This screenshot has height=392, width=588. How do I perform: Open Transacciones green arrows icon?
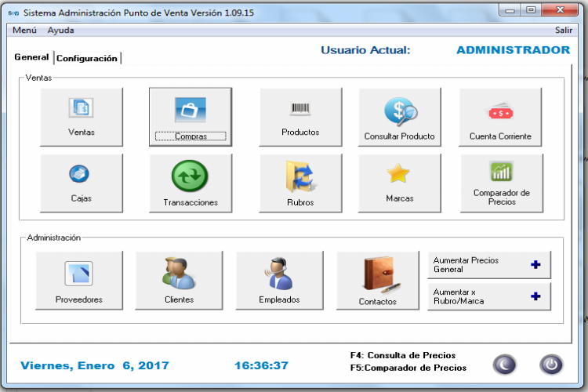point(191,174)
